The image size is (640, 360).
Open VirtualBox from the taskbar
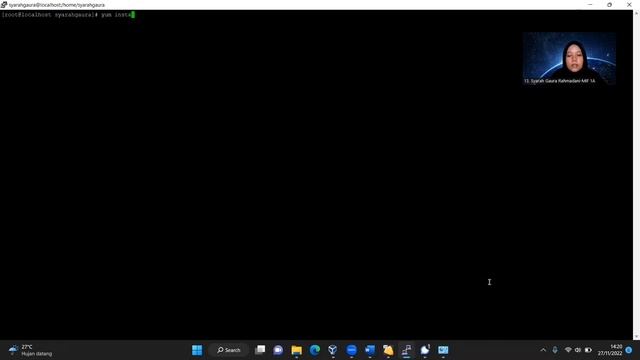point(333,350)
